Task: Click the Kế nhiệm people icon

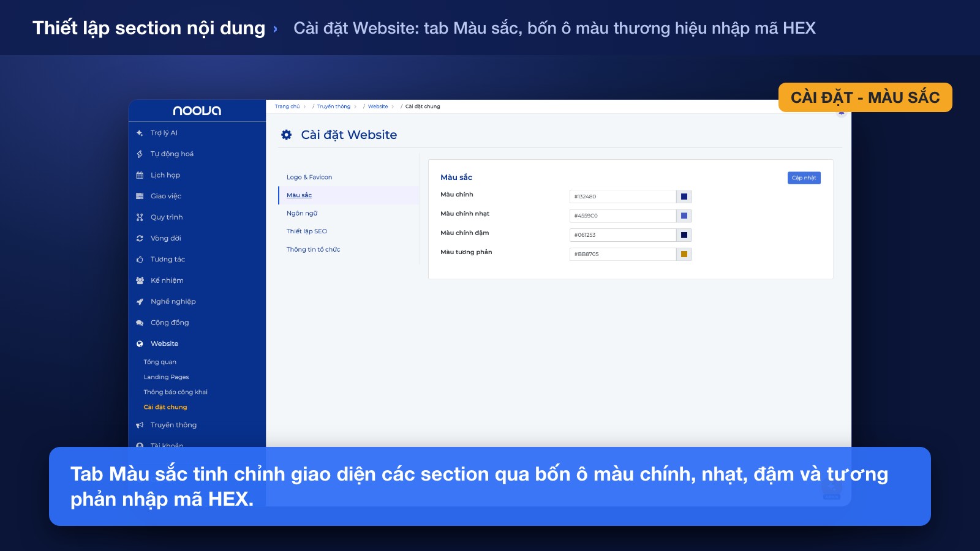Action: click(140, 280)
